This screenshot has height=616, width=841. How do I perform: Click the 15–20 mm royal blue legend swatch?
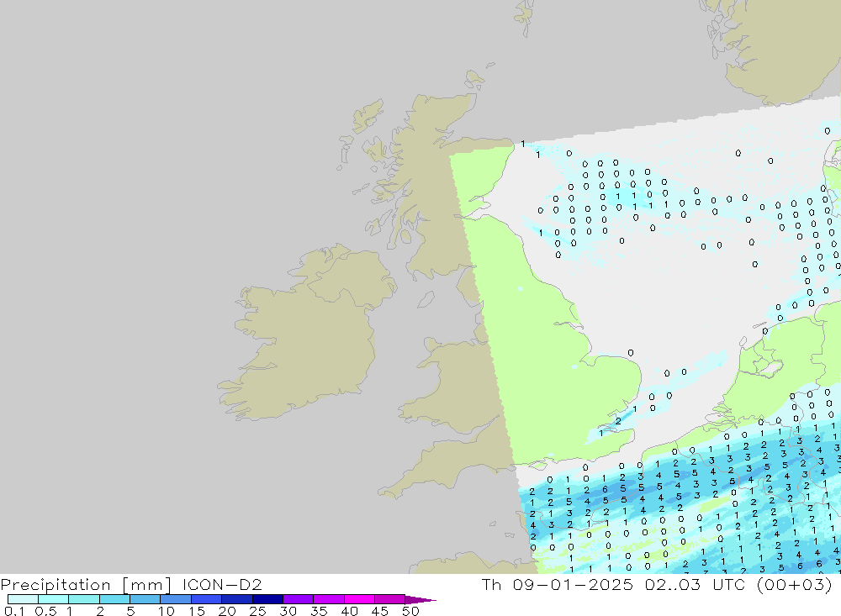[207, 599]
